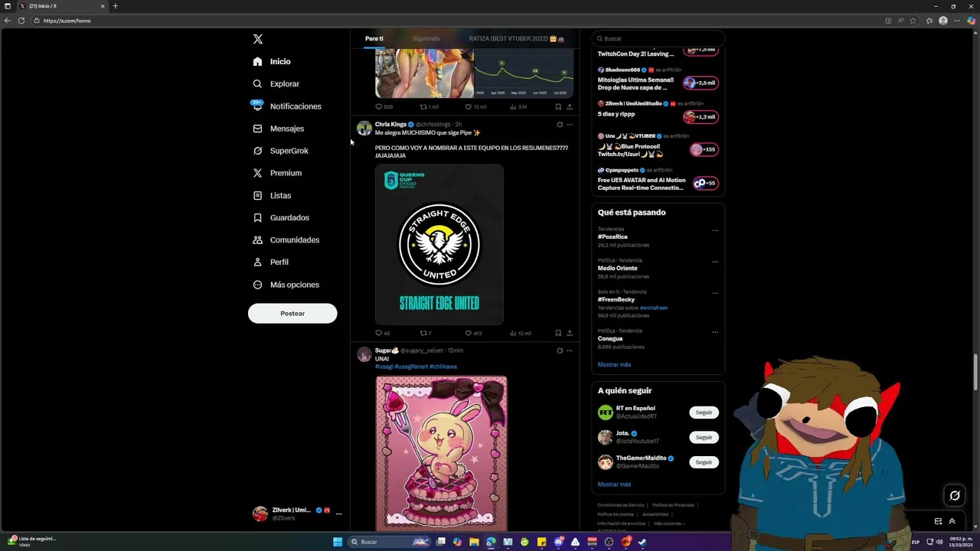Click Chris Kings profile avatar

click(364, 128)
